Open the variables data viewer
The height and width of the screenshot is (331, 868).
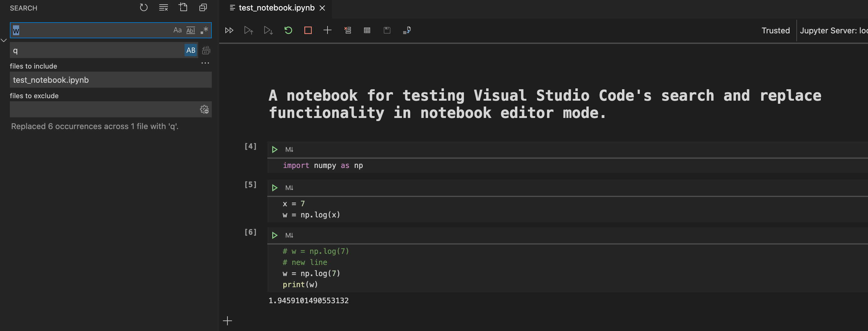(x=367, y=30)
